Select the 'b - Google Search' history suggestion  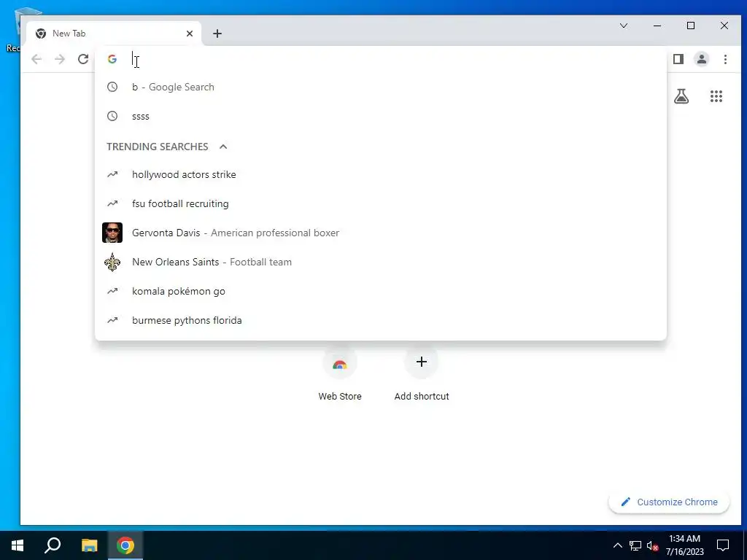click(381, 87)
